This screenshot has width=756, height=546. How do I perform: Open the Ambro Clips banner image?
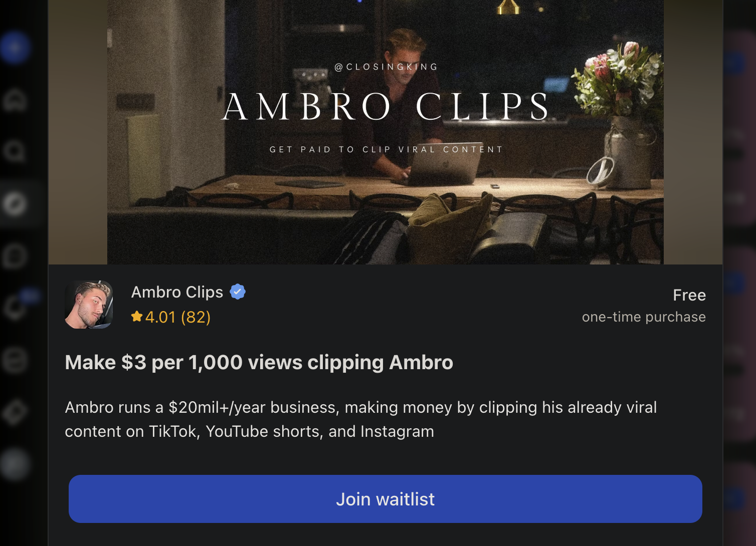point(385,132)
